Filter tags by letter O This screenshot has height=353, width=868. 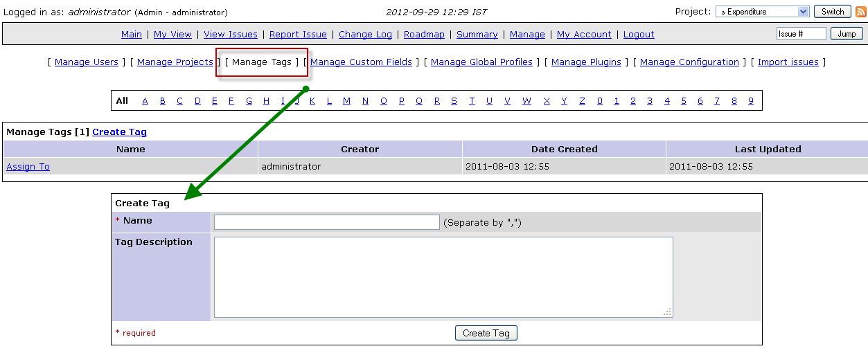[x=384, y=101]
